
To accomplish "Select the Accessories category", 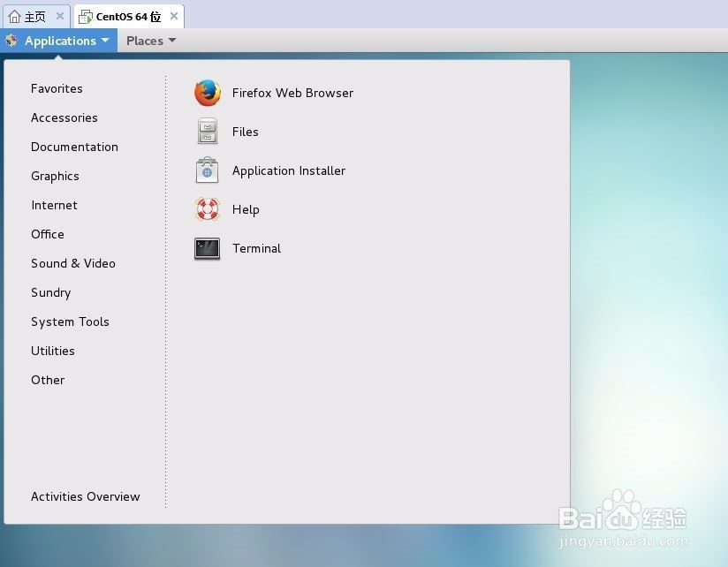I will tap(64, 117).
